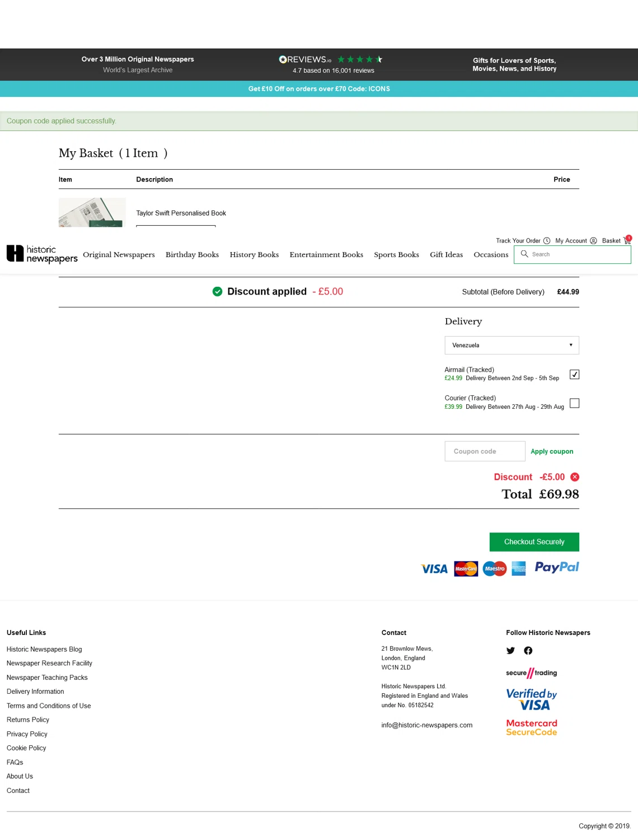Remove discount with red X icon

575,477
